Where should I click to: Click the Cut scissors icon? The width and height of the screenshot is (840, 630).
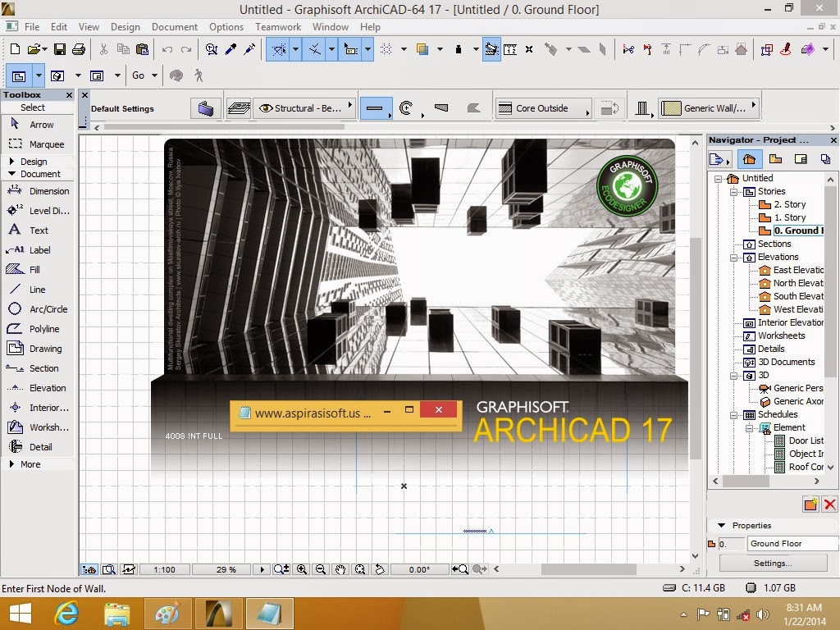[103, 49]
